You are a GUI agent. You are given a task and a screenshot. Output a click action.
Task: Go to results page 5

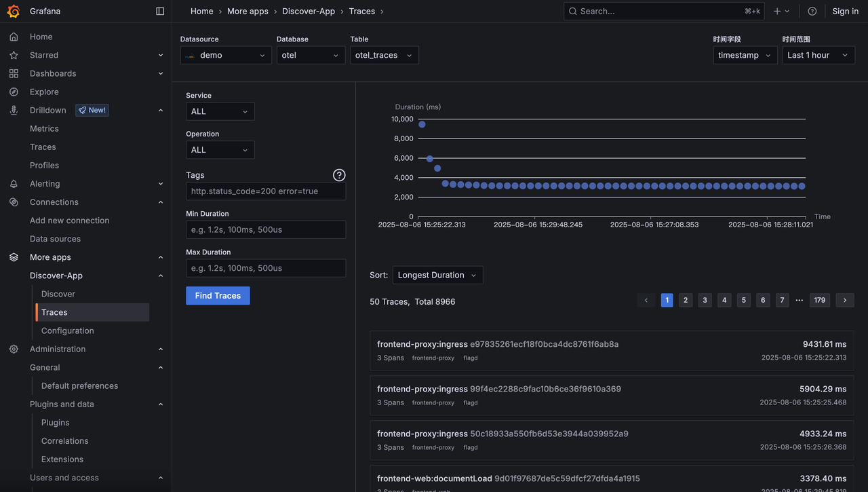744,300
